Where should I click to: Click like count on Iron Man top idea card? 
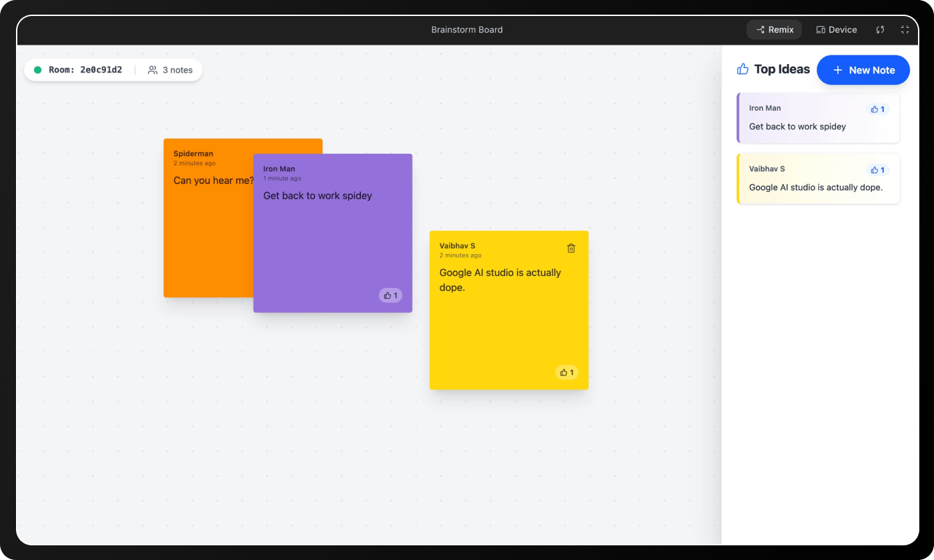tap(877, 109)
